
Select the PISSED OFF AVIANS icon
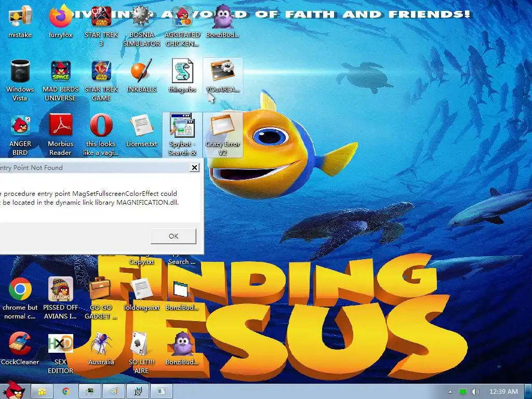[60, 299]
